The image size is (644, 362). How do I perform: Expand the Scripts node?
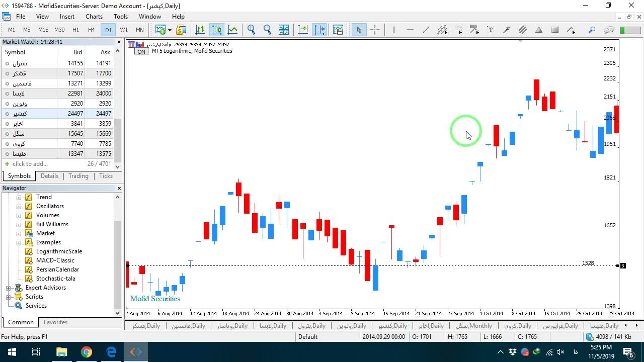(9, 297)
